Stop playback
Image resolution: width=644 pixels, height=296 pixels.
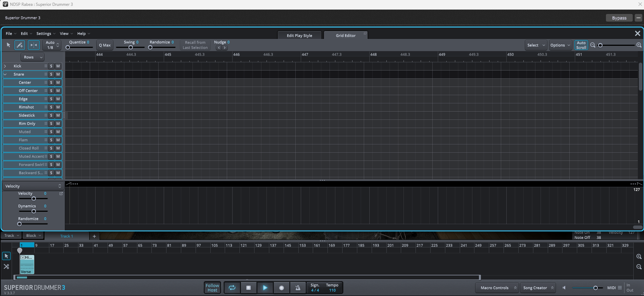pyautogui.click(x=248, y=288)
